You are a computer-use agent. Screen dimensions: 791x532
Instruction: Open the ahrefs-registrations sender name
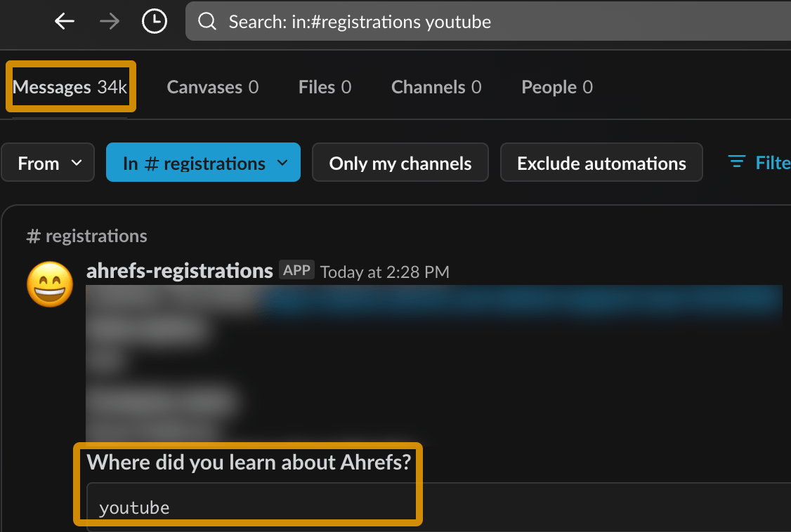180,271
